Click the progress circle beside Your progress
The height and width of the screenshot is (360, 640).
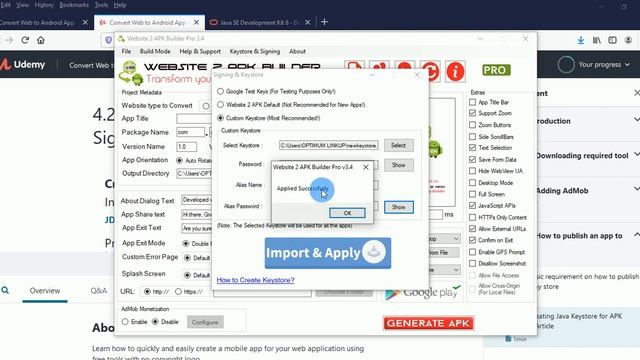click(x=566, y=64)
